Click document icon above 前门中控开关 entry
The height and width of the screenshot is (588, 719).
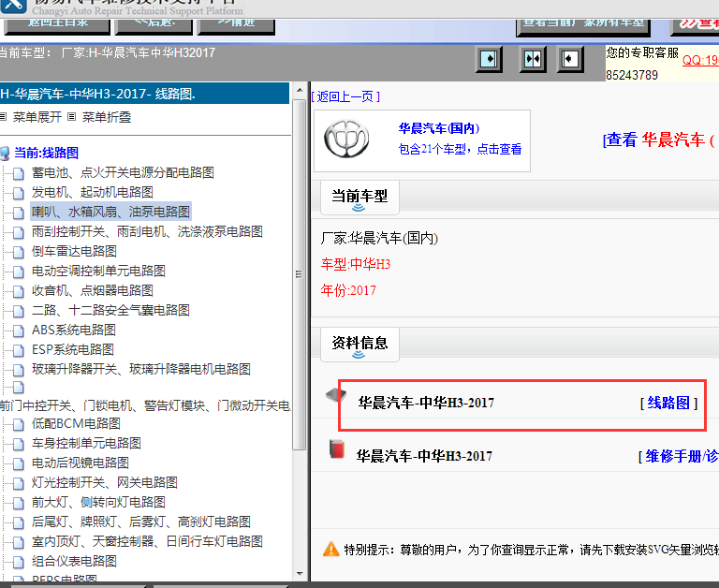19,388
